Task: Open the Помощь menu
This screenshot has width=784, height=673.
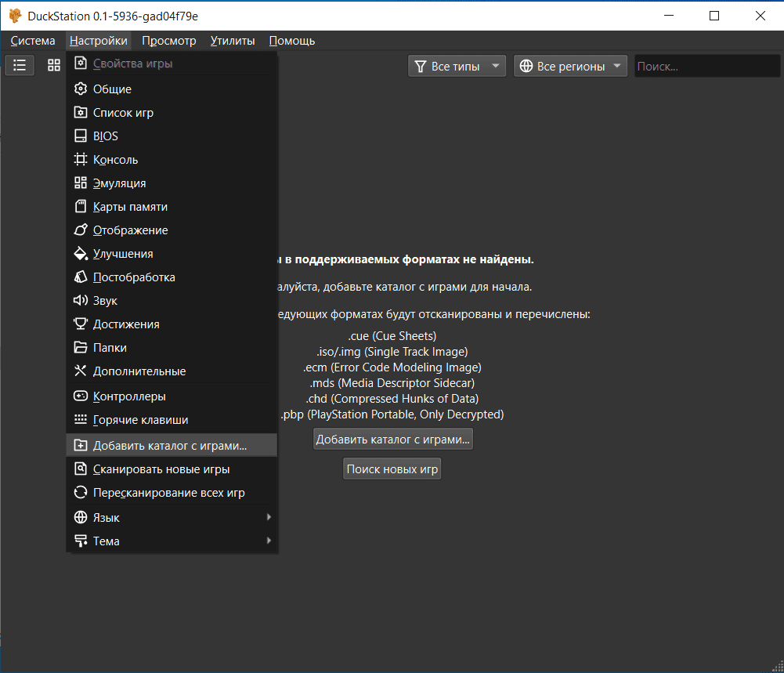Action: (292, 41)
